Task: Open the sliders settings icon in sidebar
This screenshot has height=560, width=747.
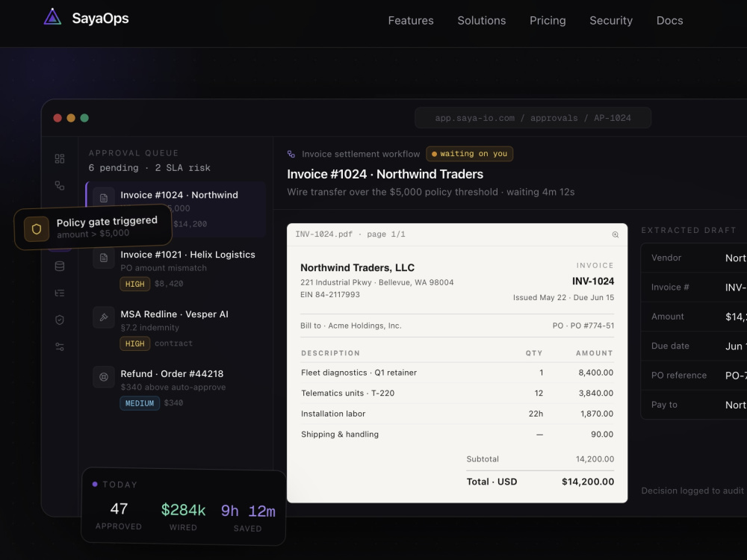Action: [60, 346]
